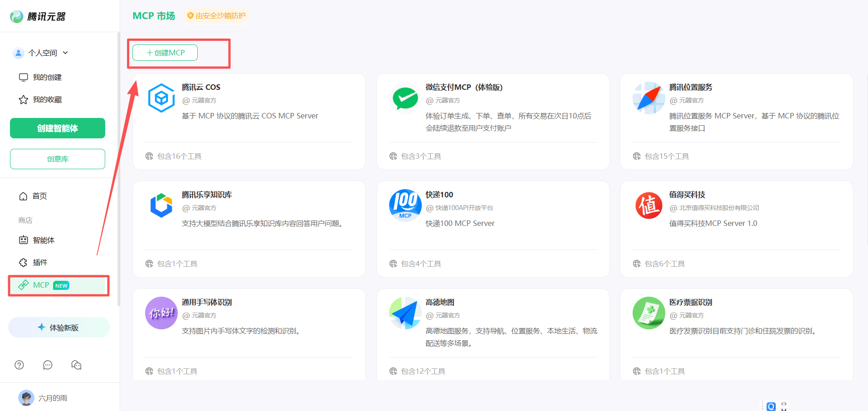Viewport: 868px width, 411px height.
Task: Click the 智能体 robot icon
Action: click(x=24, y=240)
